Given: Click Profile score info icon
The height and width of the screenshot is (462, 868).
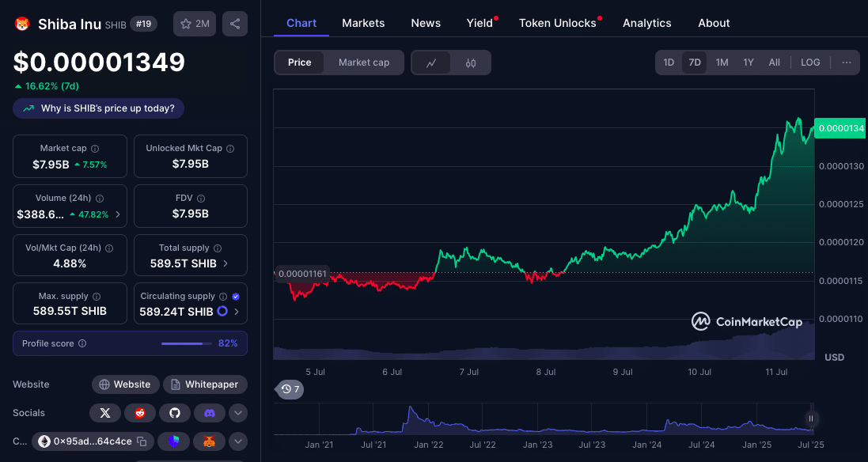Looking at the screenshot, I should pyautogui.click(x=82, y=343).
